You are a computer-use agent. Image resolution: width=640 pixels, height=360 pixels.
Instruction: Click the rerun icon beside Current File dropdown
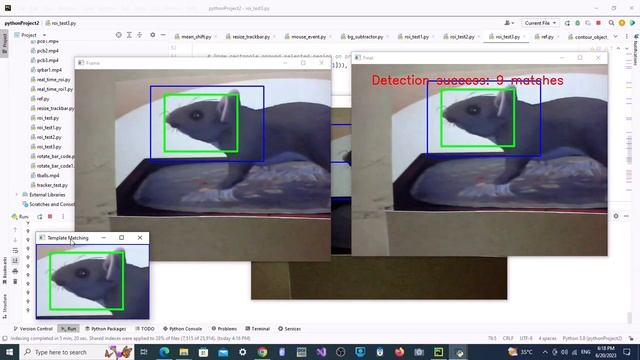[x=567, y=23]
